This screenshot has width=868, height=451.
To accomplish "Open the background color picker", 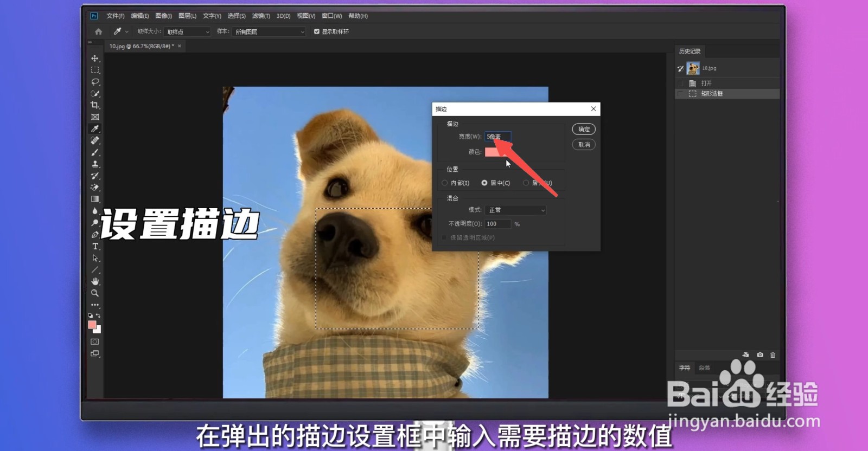I will point(98,330).
